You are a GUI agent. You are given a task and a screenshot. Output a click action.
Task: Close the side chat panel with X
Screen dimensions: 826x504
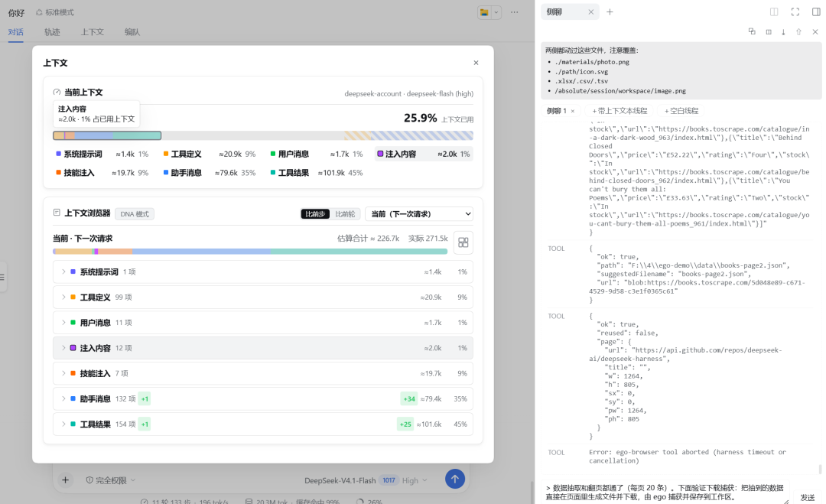[815, 32]
